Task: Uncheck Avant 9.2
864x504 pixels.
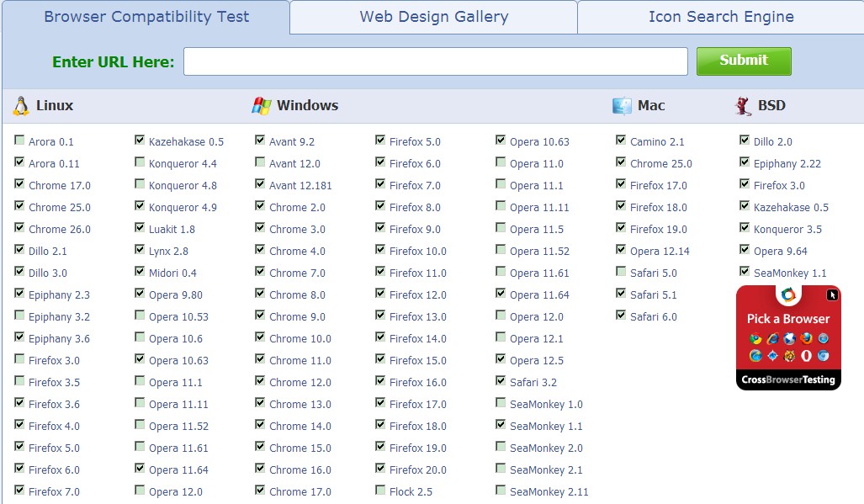Action: click(260, 140)
